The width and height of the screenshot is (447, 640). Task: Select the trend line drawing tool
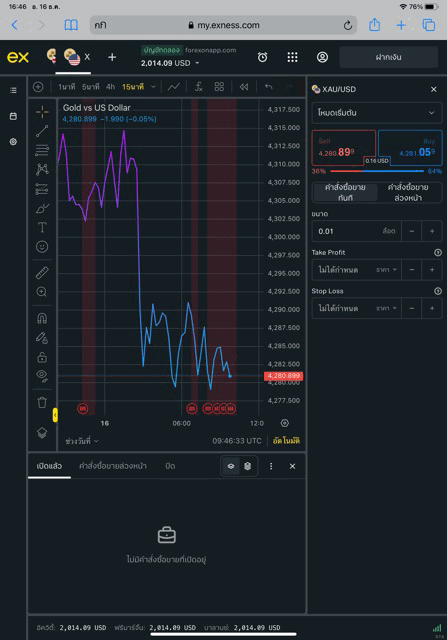42,131
